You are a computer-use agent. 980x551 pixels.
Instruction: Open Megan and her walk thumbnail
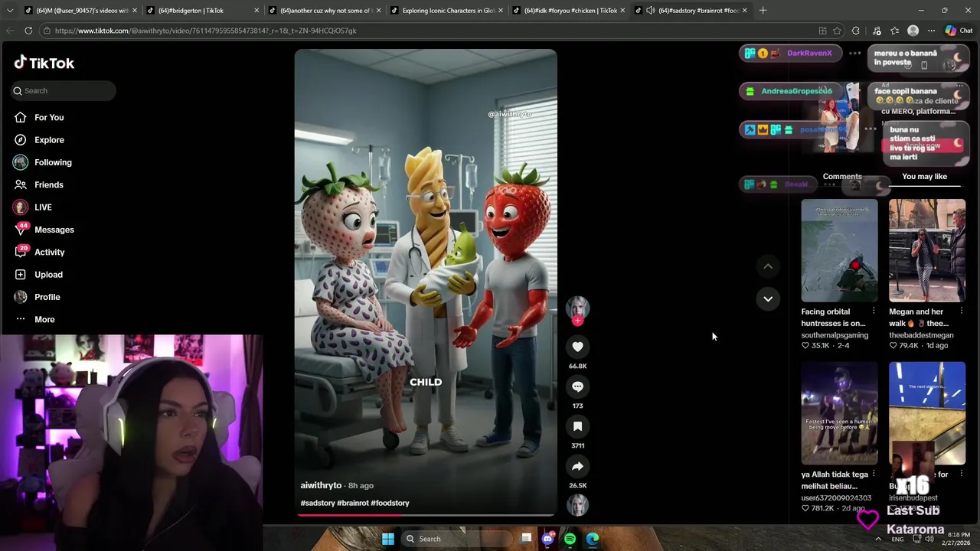click(927, 250)
